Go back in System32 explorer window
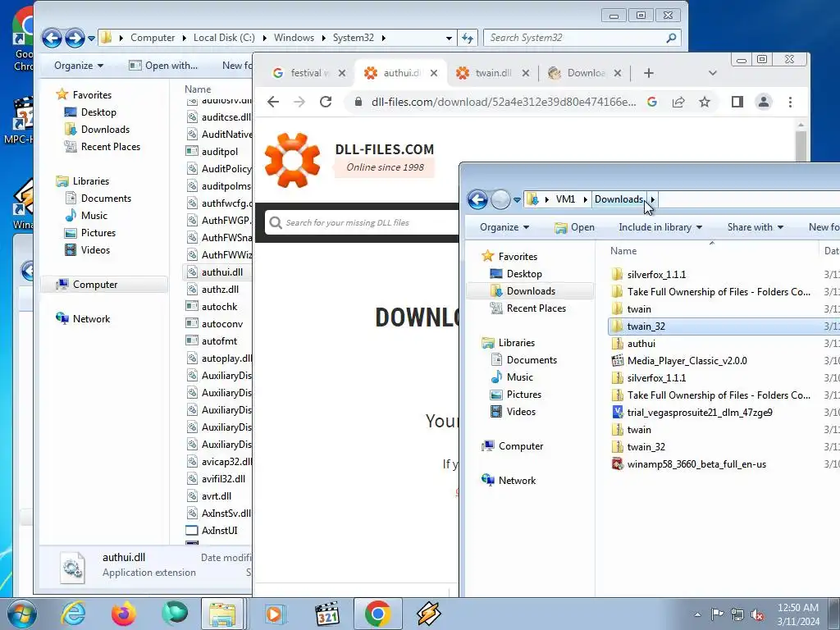Image resolution: width=840 pixels, height=630 pixels. tap(52, 38)
